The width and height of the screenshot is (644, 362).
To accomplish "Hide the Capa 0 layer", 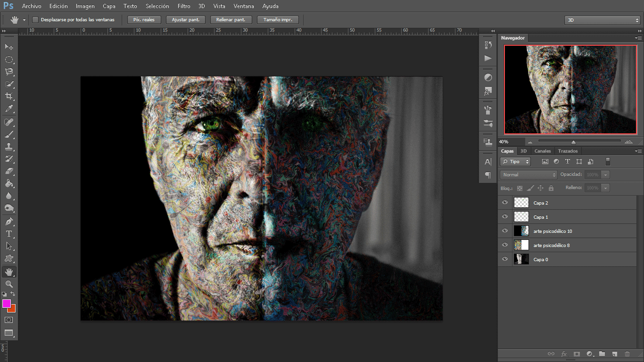I will click(505, 259).
